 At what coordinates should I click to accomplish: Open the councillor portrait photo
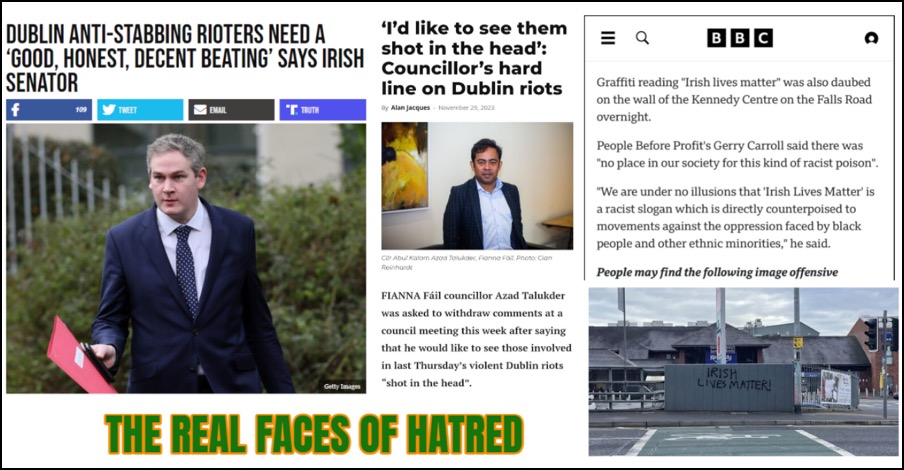[x=477, y=186]
